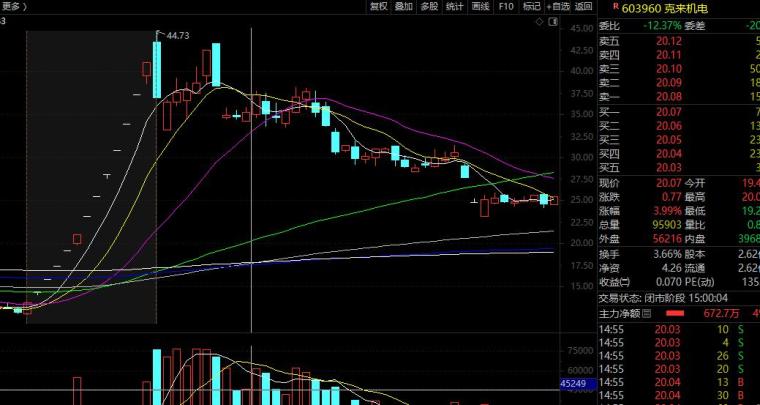Activate the 画线 drawing tool

[481, 6]
